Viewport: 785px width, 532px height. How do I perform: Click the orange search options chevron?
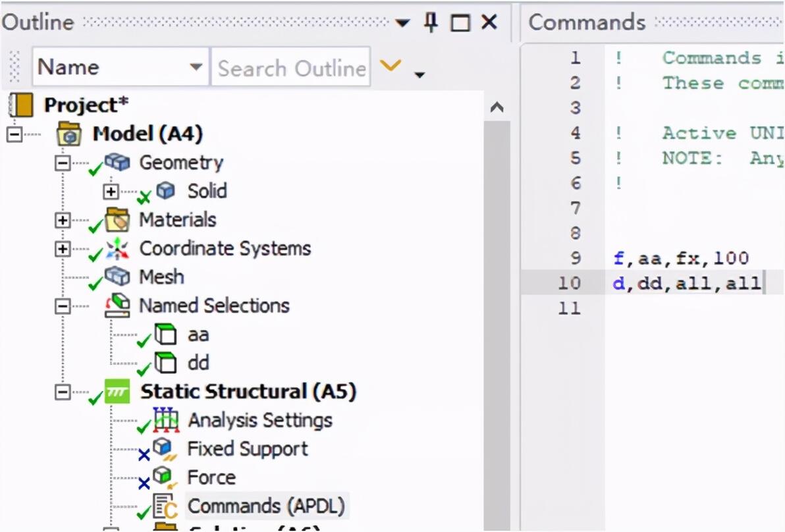pos(391,66)
